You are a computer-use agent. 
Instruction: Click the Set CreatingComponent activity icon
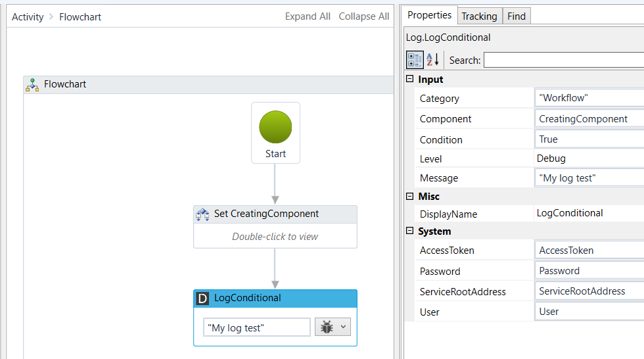(x=202, y=214)
